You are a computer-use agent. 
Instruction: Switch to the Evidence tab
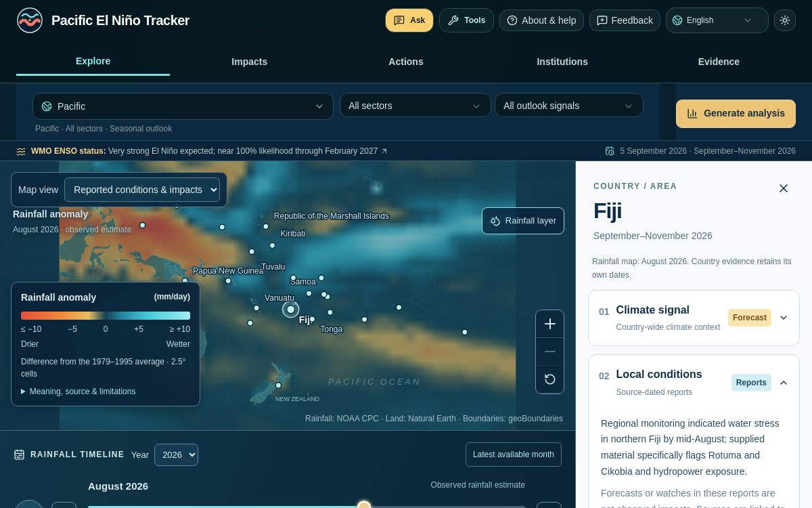(719, 62)
